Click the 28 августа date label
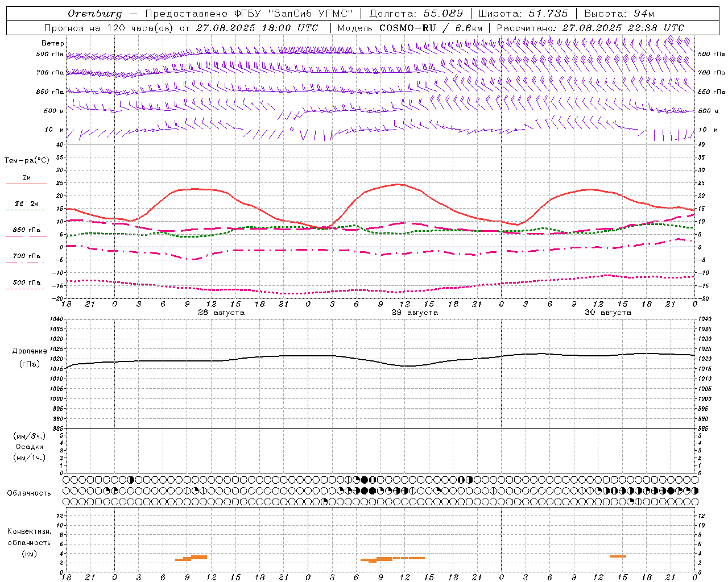The image size is (728, 582). (221, 313)
